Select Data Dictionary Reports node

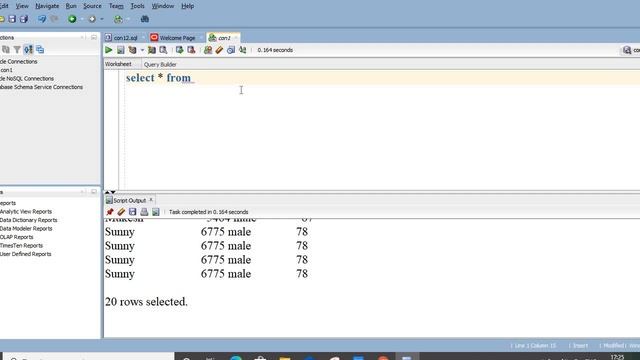(29, 220)
